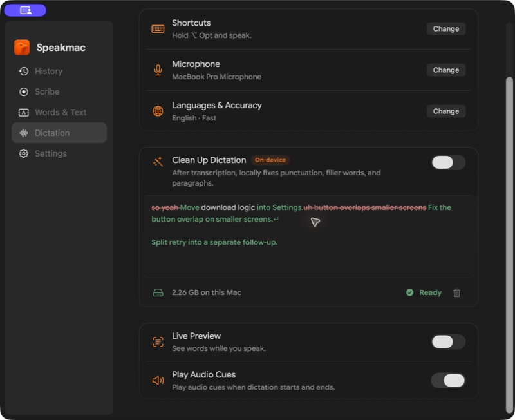Image resolution: width=515 pixels, height=420 pixels.
Task: Click the Clean Up Dictation wand icon
Action: tap(158, 161)
